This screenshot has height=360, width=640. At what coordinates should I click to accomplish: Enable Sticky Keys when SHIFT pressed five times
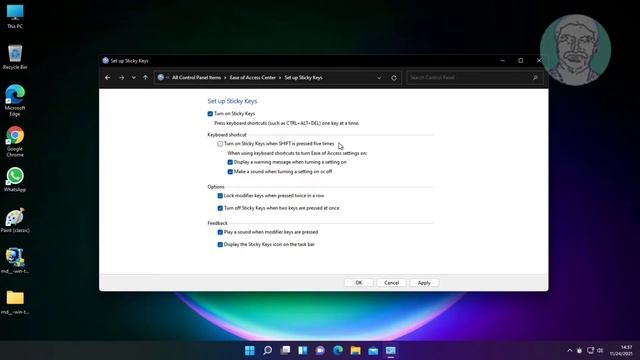(x=220, y=144)
